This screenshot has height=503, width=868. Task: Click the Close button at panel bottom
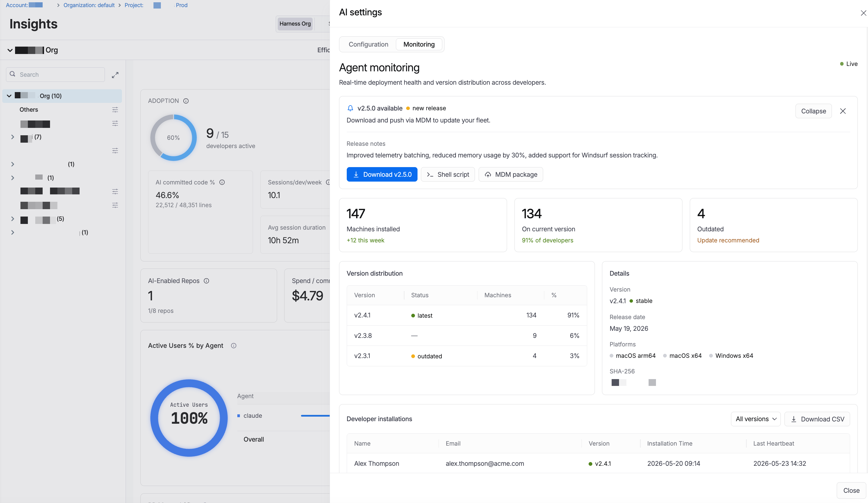(851, 490)
